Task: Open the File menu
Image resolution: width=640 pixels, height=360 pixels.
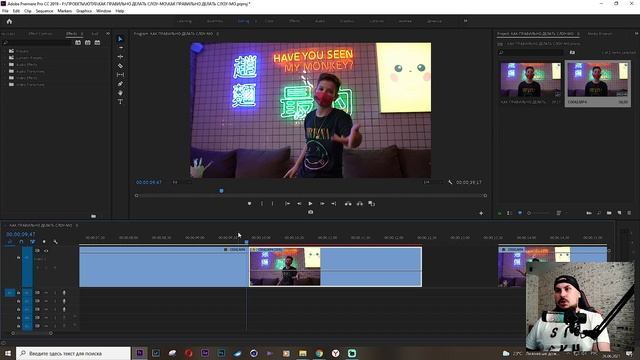Action: pos(5,11)
